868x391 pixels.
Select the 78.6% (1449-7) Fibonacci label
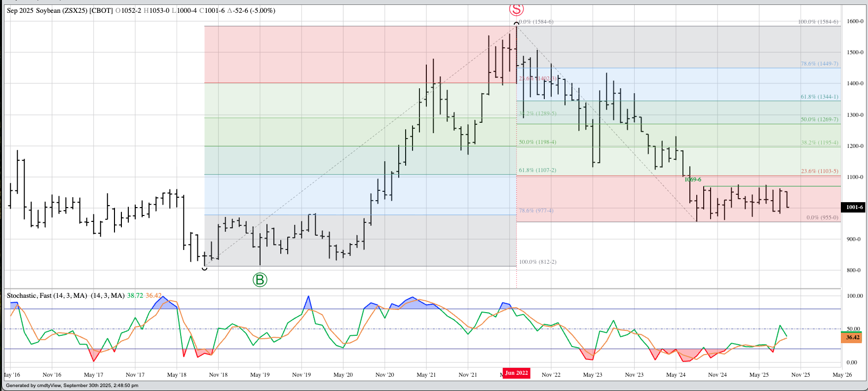pyautogui.click(x=819, y=64)
